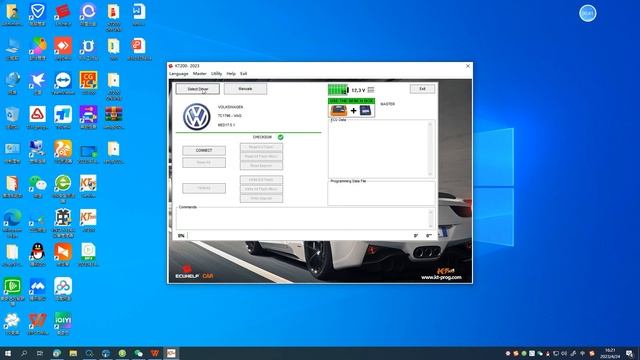640x360 pixels.
Task: Click the MASTER label
Action: pos(387,104)
